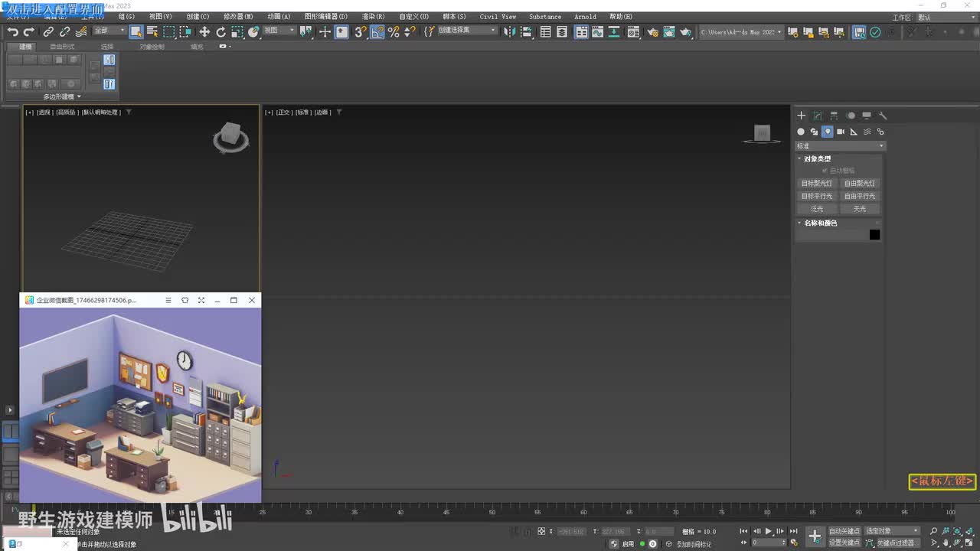Click the Redo arrow in the main toolbar
The image size is (980, 551).
(29, 31)
